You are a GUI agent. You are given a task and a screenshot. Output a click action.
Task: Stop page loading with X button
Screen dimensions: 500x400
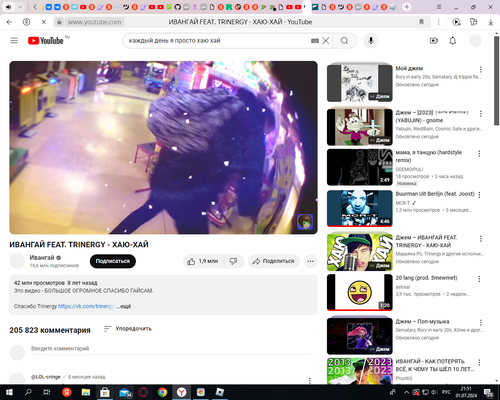[44, 22]
